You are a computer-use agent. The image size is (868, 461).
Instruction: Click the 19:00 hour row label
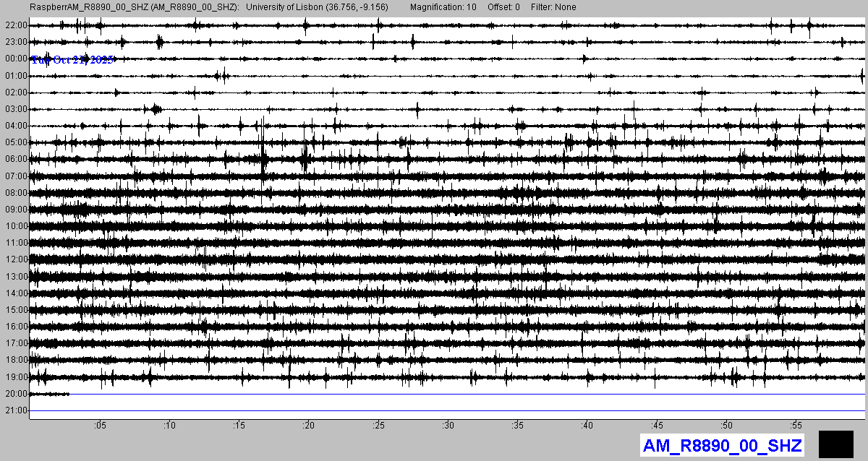(x=15, y=377)
